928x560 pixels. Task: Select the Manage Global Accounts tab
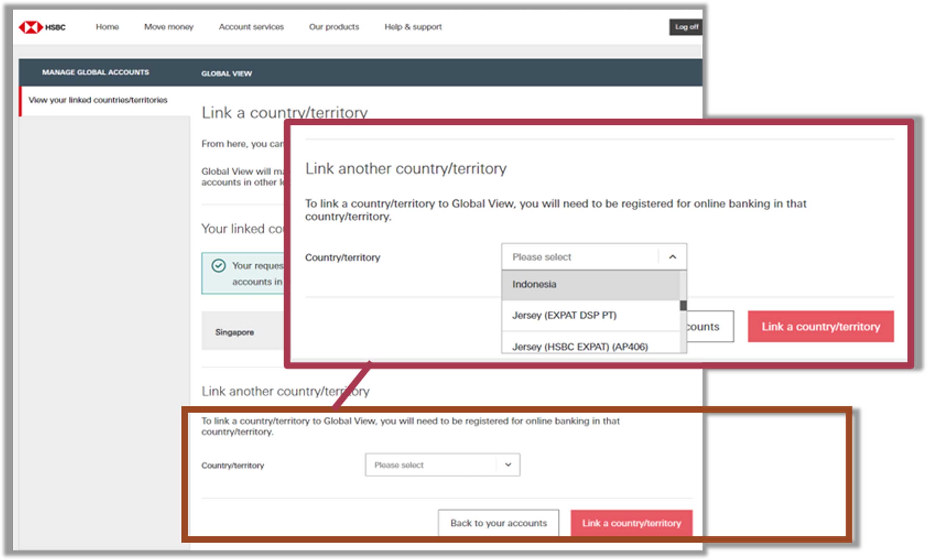[96, 72]
